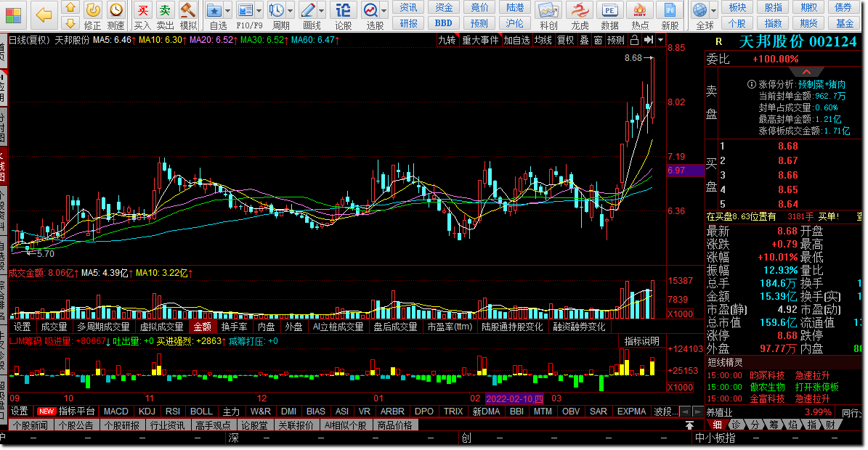This screenshot has height=450, width=868.
Task: Open 昀冢科技 in short-term alerts
Action: (x=767, y=375)
